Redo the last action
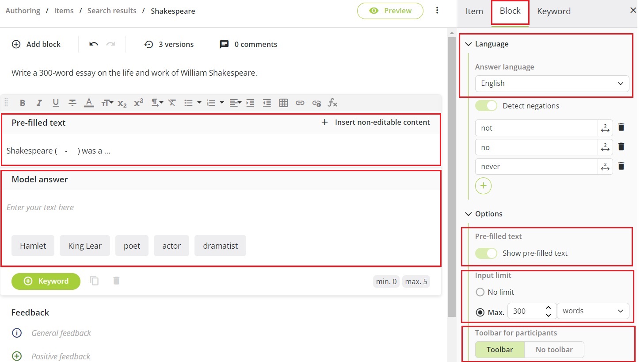Screen dimensions: 644x362 pos(111,44)
